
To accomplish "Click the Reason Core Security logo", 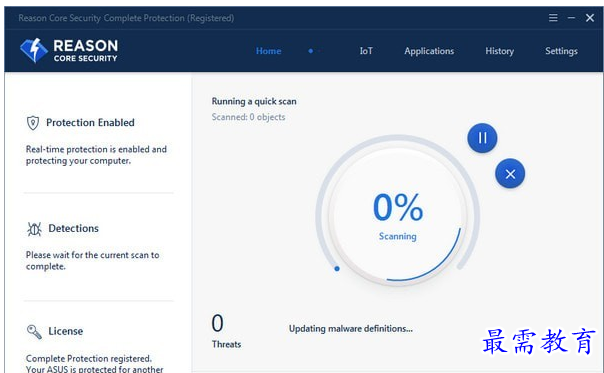I will (69, 50).
